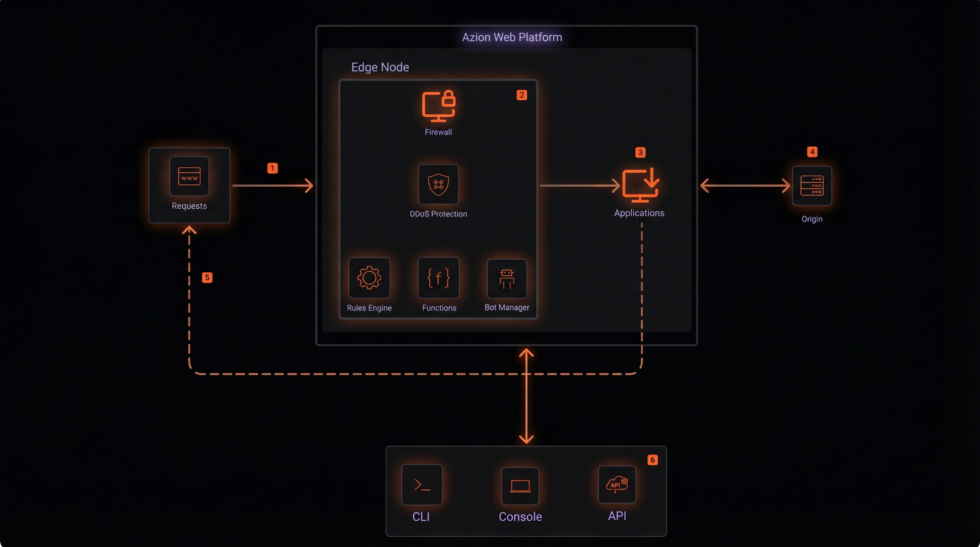Image resolution: width=980 pixels, height=547 pixels.
Task: Click the Edge Node label
Action: tap(380, 67)
